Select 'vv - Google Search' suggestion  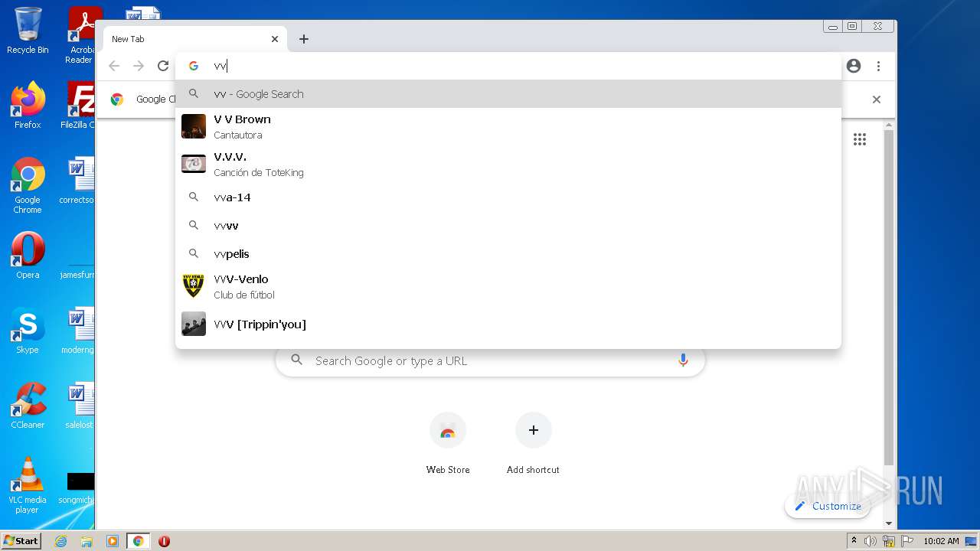(x=508, y=94)
